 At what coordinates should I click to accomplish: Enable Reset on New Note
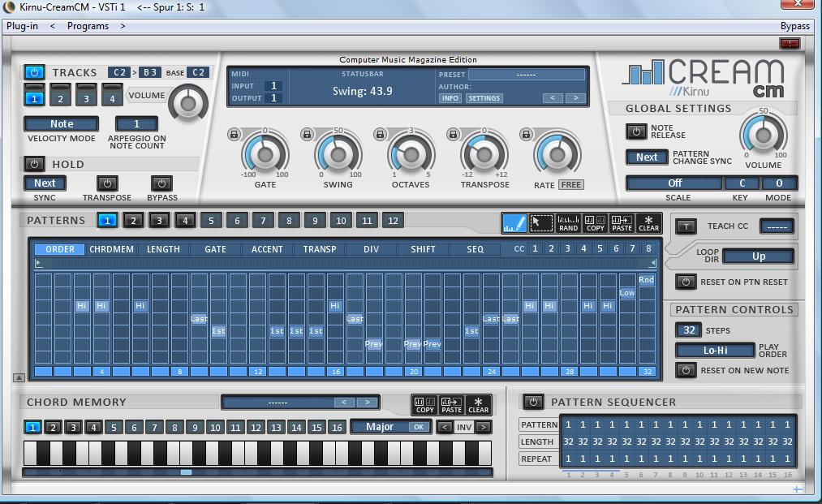[x=686, y=370]
